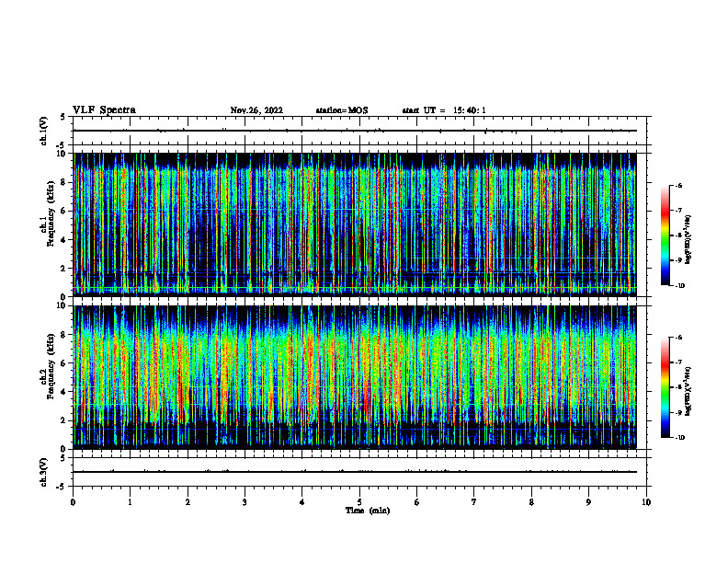Click the time axis tick label '5'
Image resolution: width=728 pixels, height=563 pixels.
pyautogui.click(x=359, y=502)
